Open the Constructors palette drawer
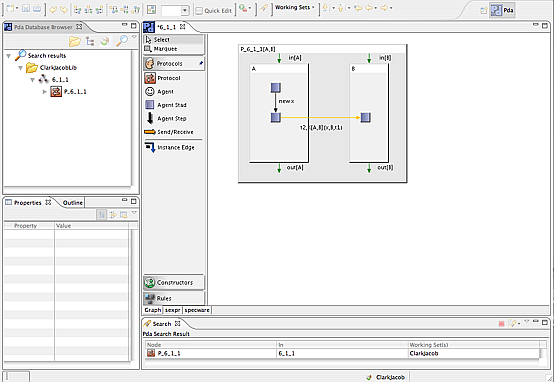 click(174, 282)
